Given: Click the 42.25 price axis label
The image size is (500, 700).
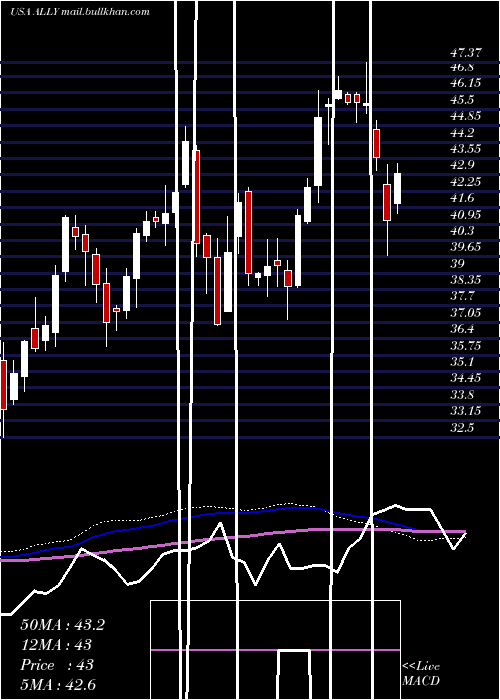Looking at the screenshot, I should pyautogui.click(x=466, y=181).
